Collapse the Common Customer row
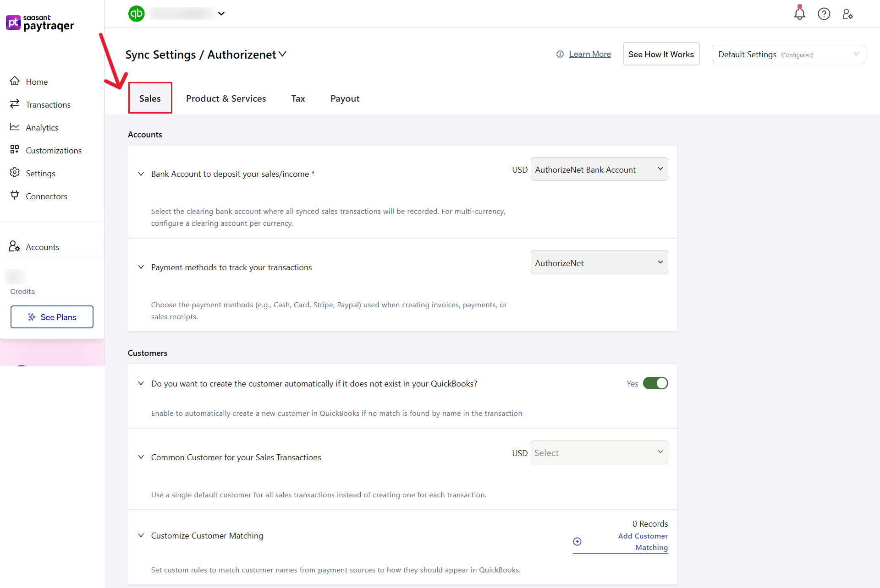The height and width of the screenshot is (588, 880). pos(141,457)
